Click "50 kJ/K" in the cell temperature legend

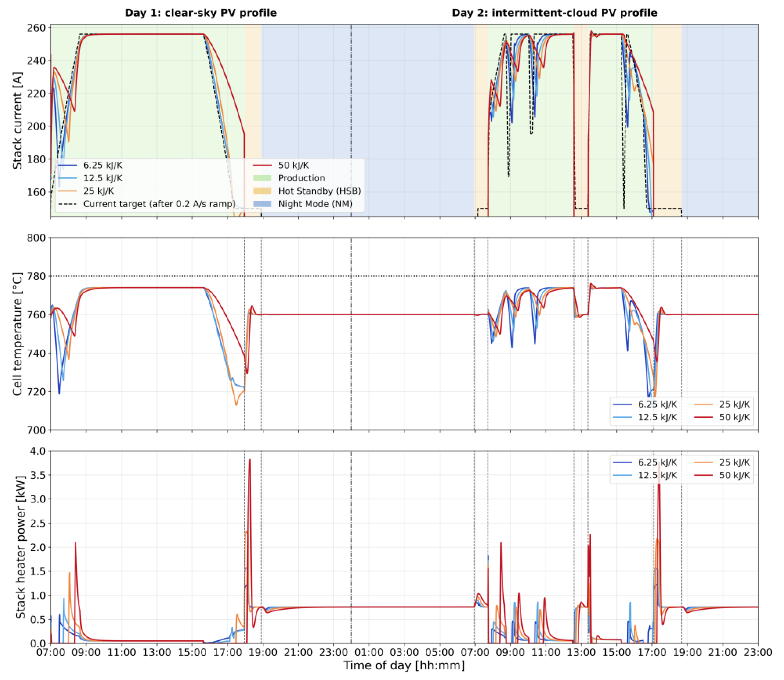tap(735, 417)
